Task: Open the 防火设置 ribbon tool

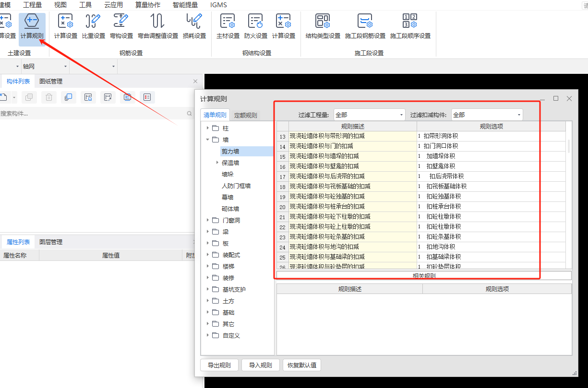Action: [256, 26]
